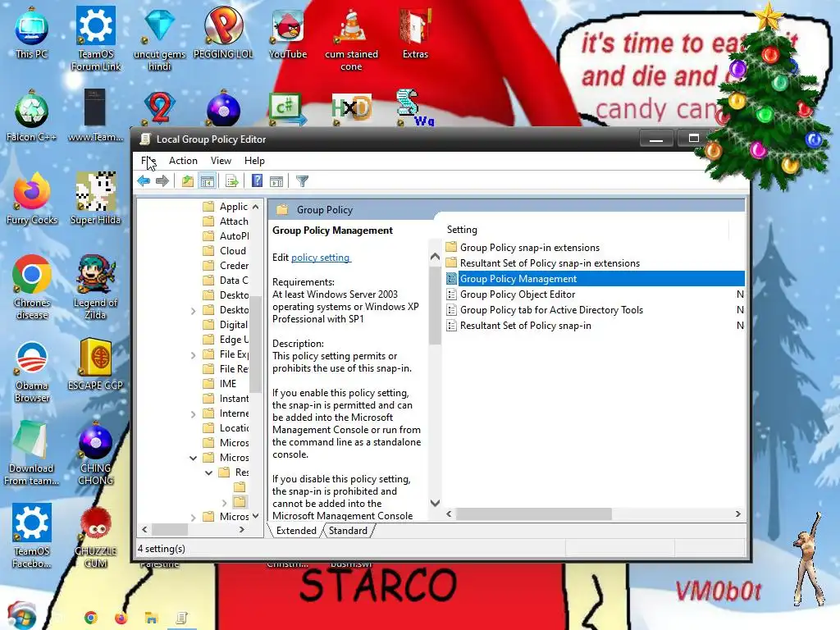The height and width of the screenshot is (630, 840).
Task: Toggle the Show/Hide Console Tree toolbar icon
Action: point(207,181)
